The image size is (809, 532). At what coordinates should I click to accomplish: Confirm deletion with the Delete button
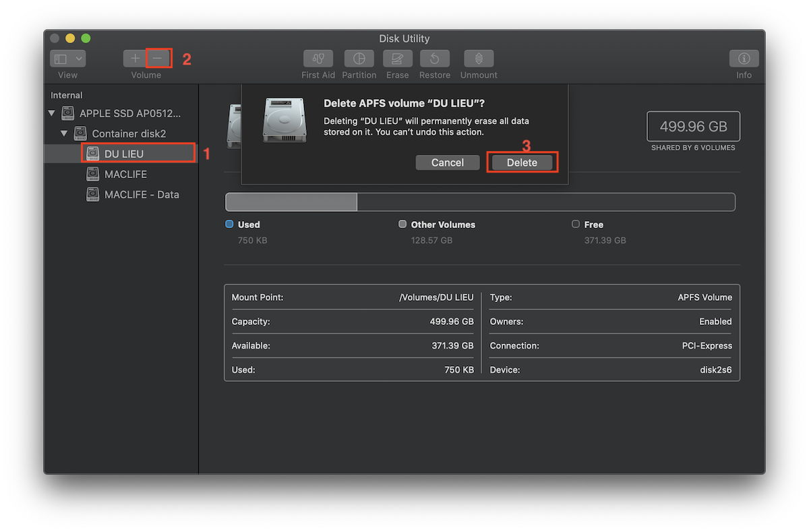point(522,162)
